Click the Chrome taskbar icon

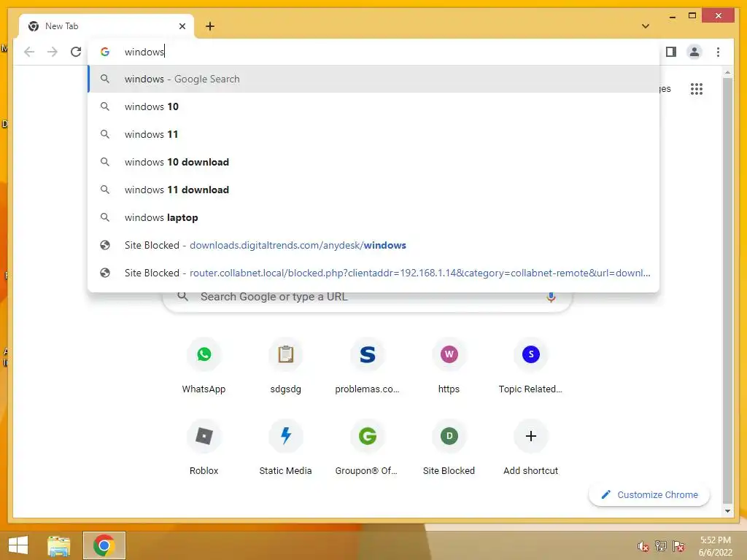tap(104, 545)
